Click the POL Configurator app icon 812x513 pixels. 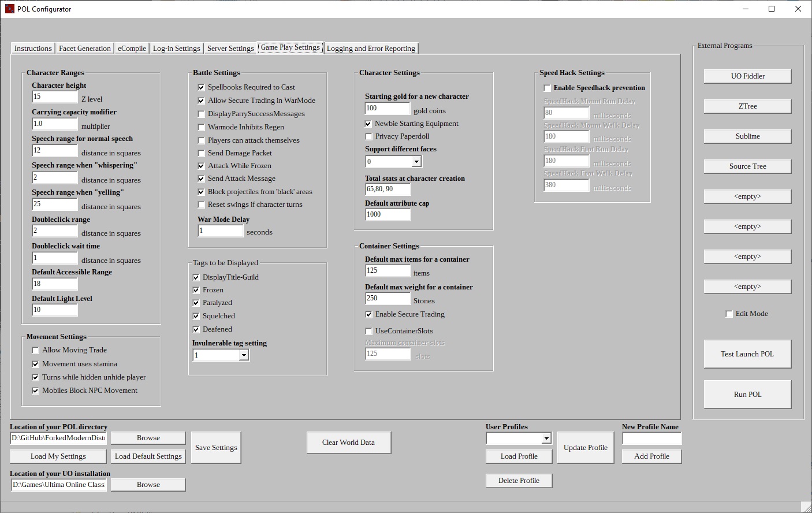[9, 9]
